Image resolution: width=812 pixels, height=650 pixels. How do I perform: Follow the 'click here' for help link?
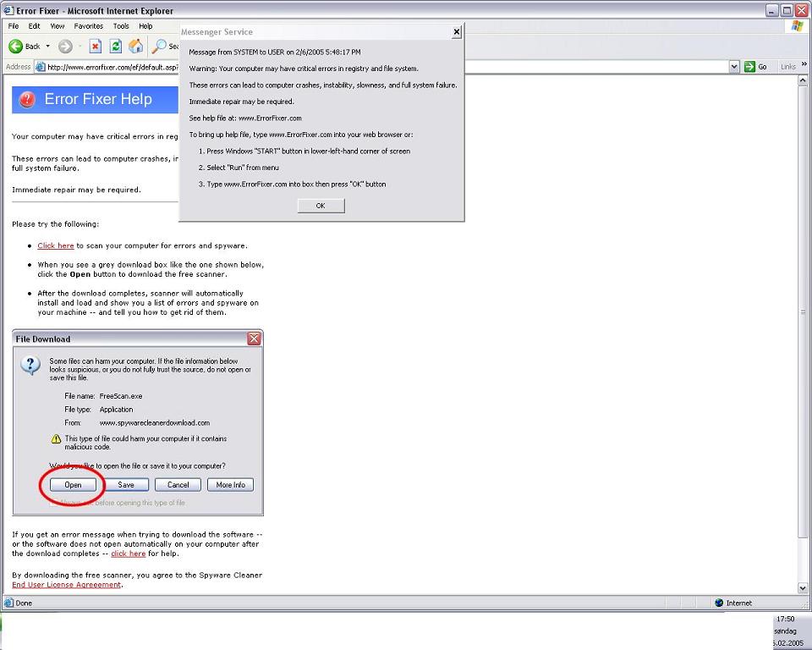(129, 554)
